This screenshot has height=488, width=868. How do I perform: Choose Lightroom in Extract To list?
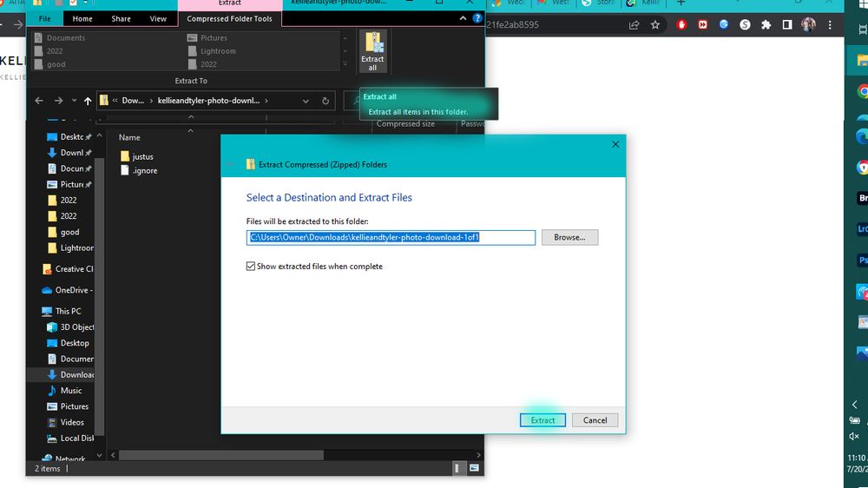click(x=212, y=51)
